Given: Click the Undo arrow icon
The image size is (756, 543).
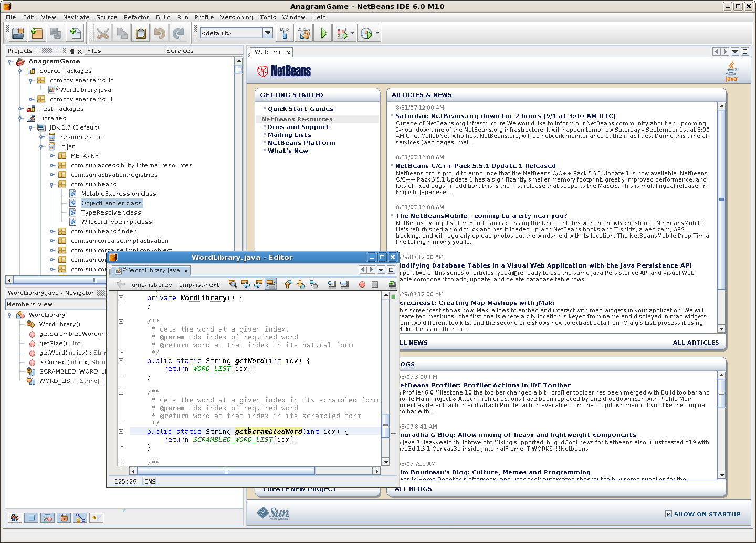Looking at the screenshot, I should 160,34.
